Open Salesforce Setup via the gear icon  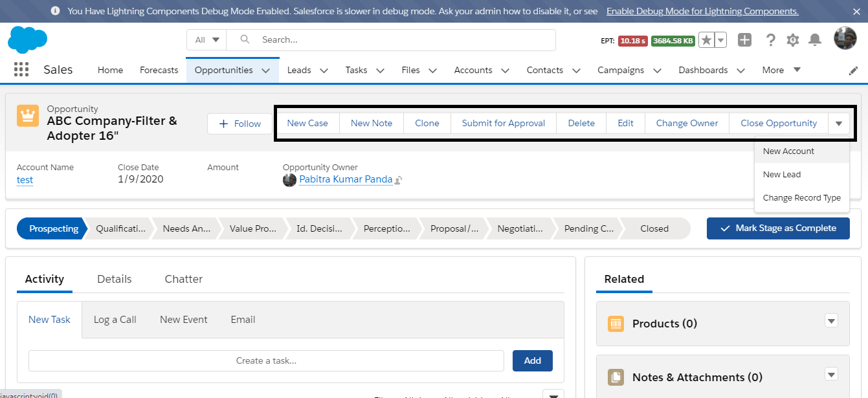pos(792,39)
